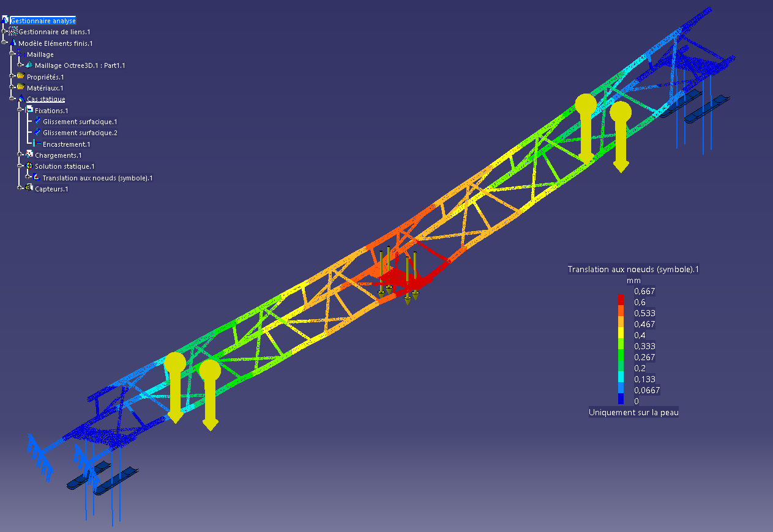Click the legend title Translation aux noeuds (symbole).1
Screen dimensions: 773x532
[x=633, y=269]
